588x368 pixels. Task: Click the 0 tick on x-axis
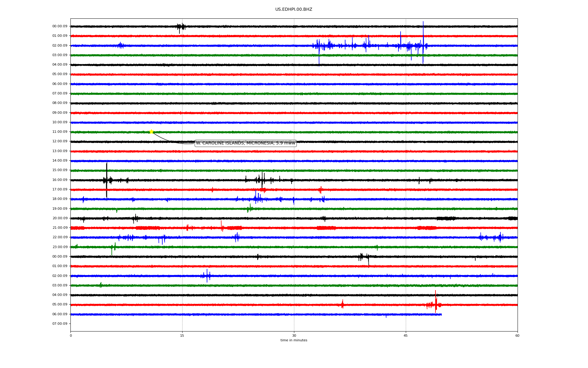(71, 336)
